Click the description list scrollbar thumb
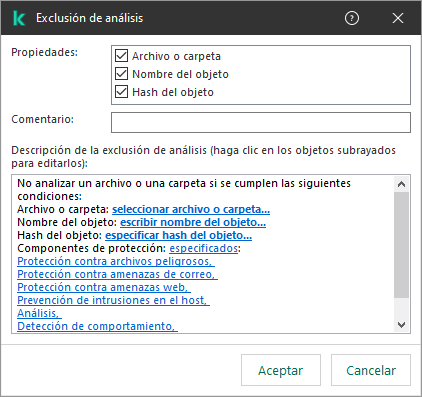The width and height of the screenshot is (422, 397). 401,245
